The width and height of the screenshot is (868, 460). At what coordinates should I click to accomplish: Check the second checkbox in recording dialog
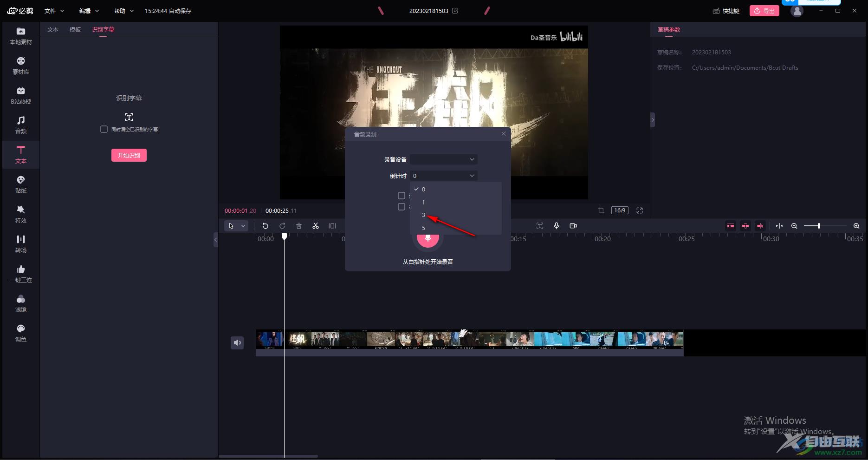[402, 207]
